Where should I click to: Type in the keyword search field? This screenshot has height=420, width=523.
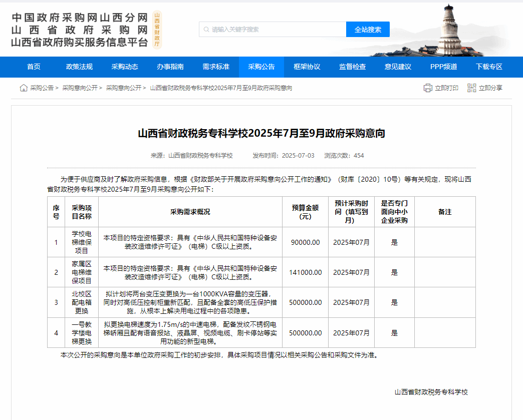tap(276, 30)
